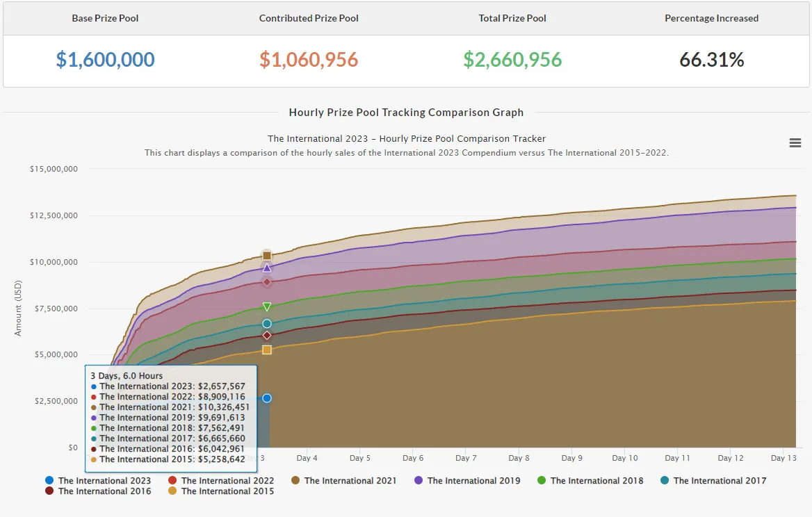This screenshot has width=812, height=517.
Task: Click the Total Prize Pool amount $2,660,956
Action: click(512, 60)
